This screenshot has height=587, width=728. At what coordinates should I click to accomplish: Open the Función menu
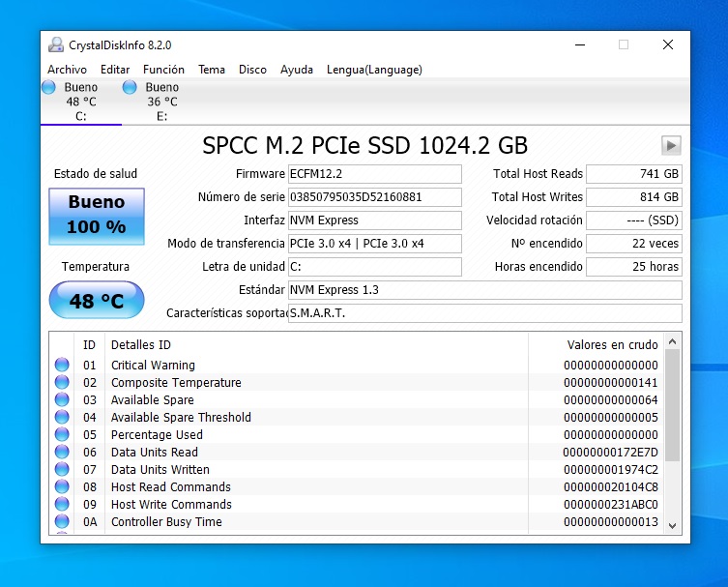tap(163, 70)
